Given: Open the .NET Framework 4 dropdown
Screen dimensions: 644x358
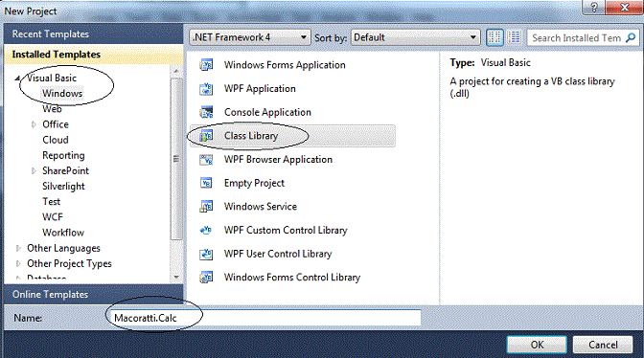Looking at the screenshot, I should tap(250, 37).
